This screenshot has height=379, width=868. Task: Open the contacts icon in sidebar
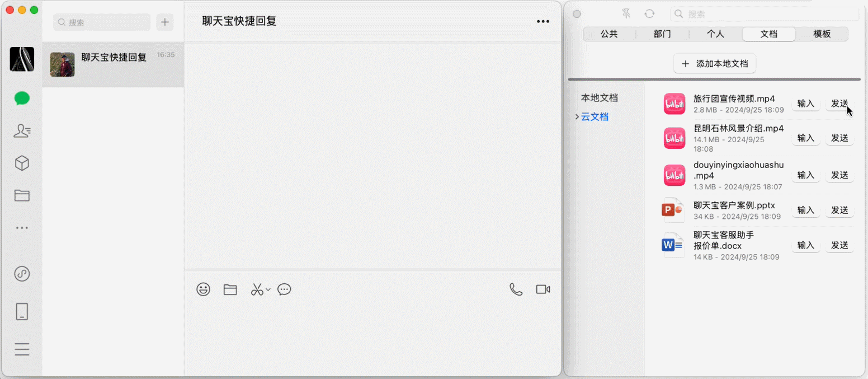click(22, 131)
